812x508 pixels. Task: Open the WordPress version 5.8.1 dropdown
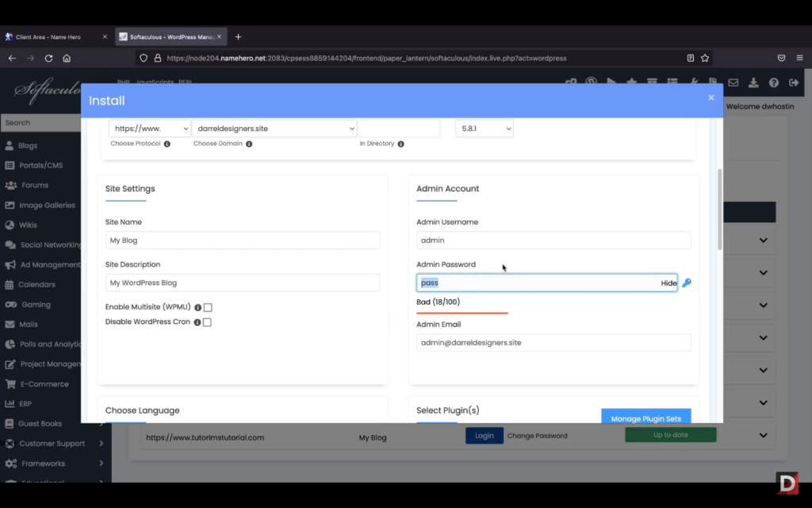(485, 129)
